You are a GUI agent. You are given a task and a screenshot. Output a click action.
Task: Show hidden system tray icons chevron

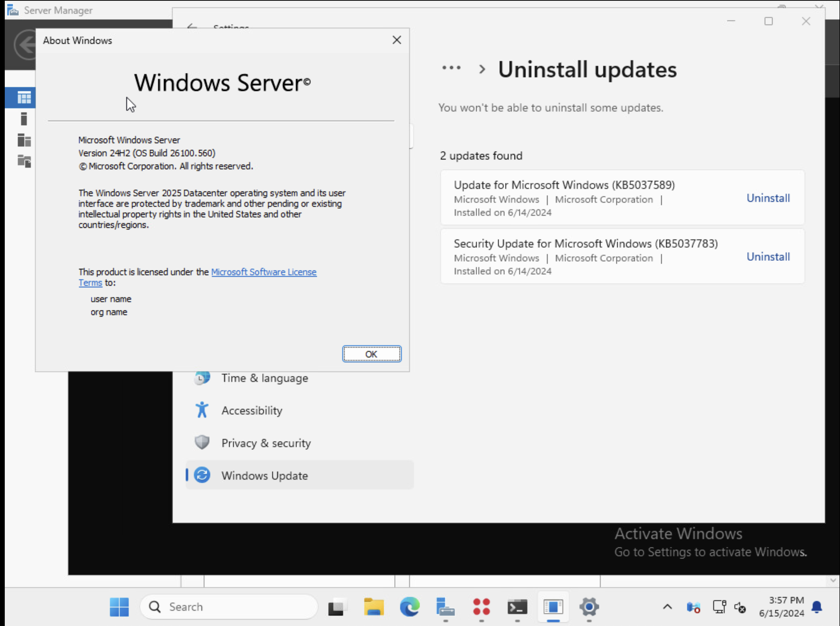coord(668,607)
